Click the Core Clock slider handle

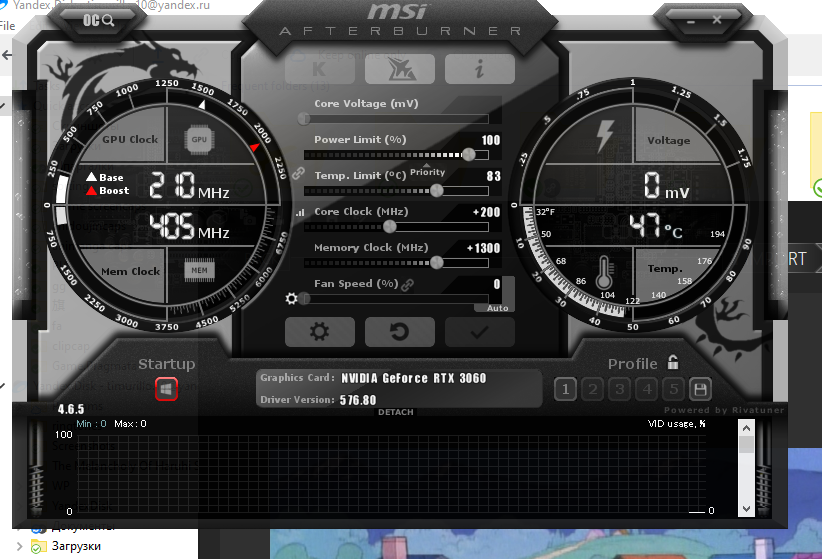[390, 227]
